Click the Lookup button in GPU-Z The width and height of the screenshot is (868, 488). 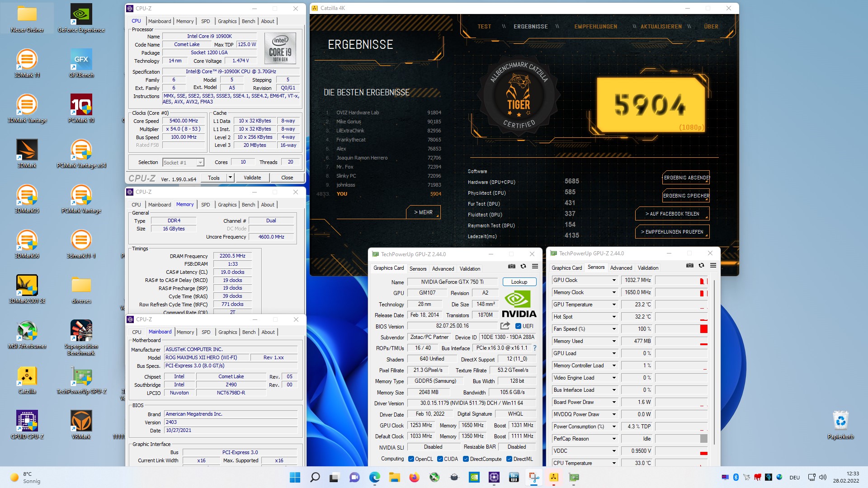(x=519, y=282)
